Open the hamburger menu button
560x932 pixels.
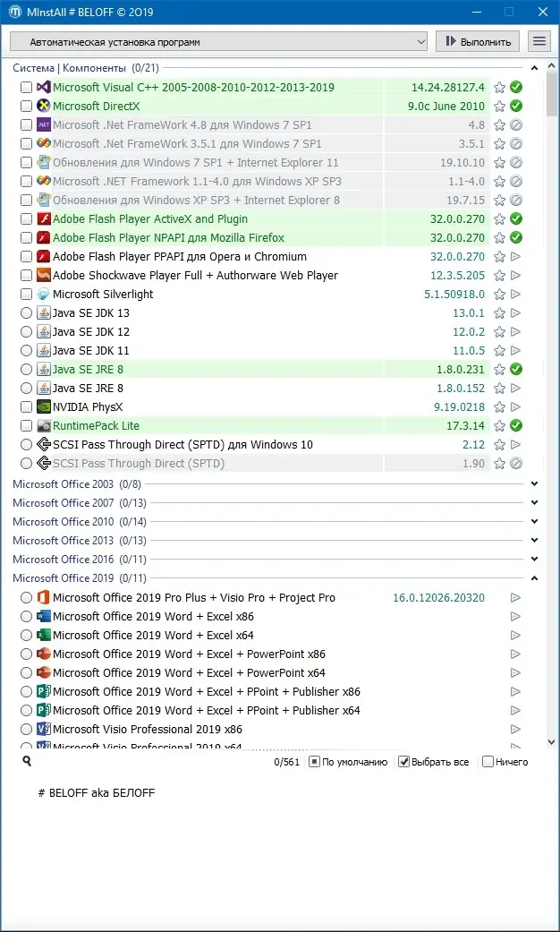pyautogui.click(x=539, y=41)
